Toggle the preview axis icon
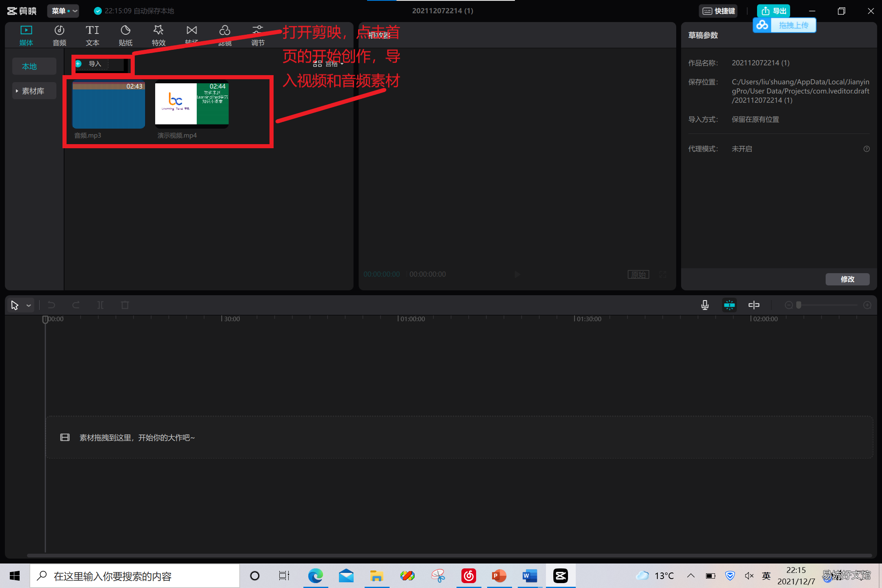882x588 pixels. (x=754, y=305)
